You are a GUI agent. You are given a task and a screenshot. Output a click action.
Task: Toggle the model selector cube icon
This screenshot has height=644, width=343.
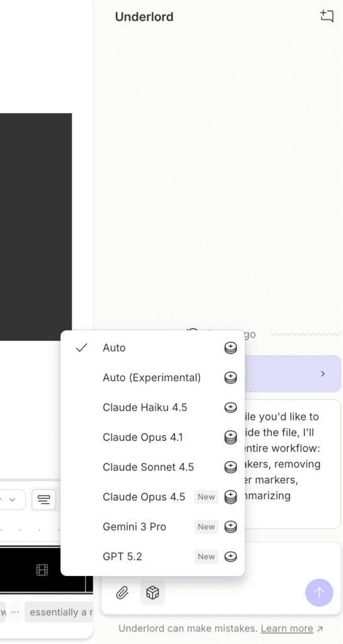point(152,592)
